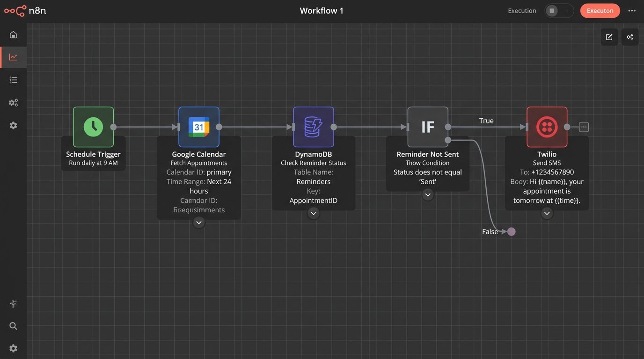Image resolution: width=644 pixels, height=359 pixels.
Task: Select the analytics chart icon in sidebar
Action: [13, 57]
